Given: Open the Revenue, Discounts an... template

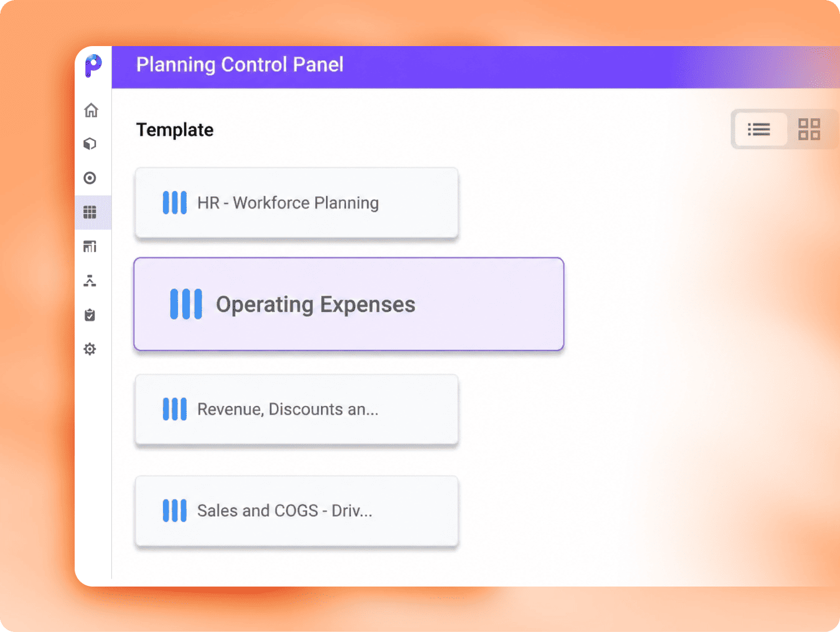Looking at the screenshot, I should 297,410.
